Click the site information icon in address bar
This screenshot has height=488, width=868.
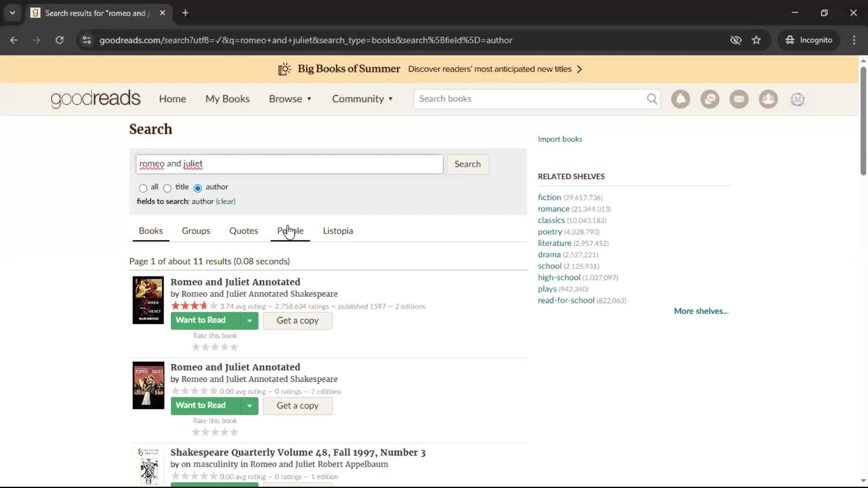tap(87, 40)
